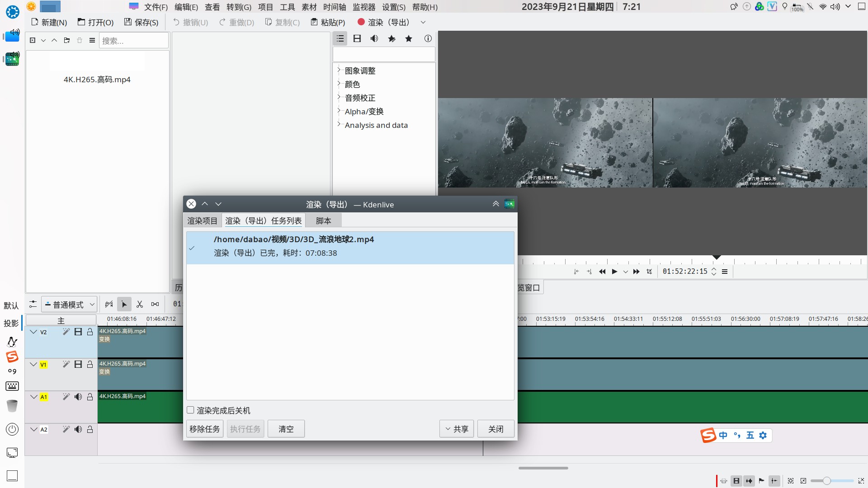
Task: Expand Analysis and data category
Action: coord(339,124)
